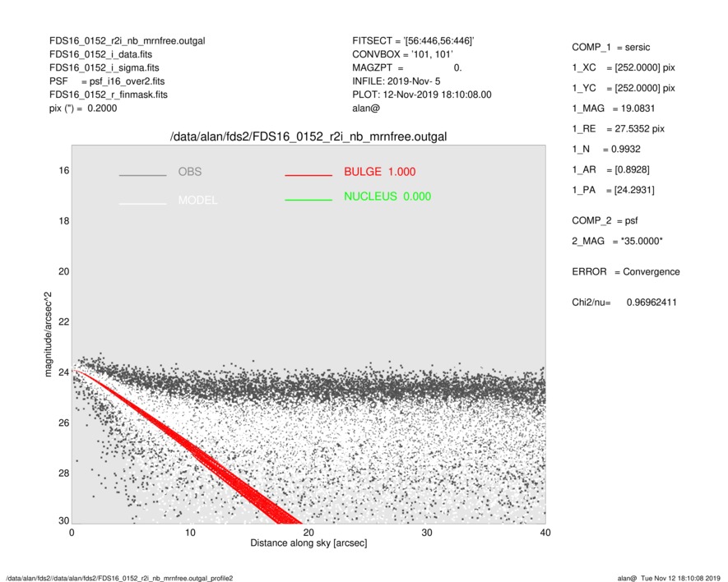Click the Chi2/nu= 0.96962411 value
Image resolution: width=728 pixels, height=582 pixels.
tap(624, 303)
